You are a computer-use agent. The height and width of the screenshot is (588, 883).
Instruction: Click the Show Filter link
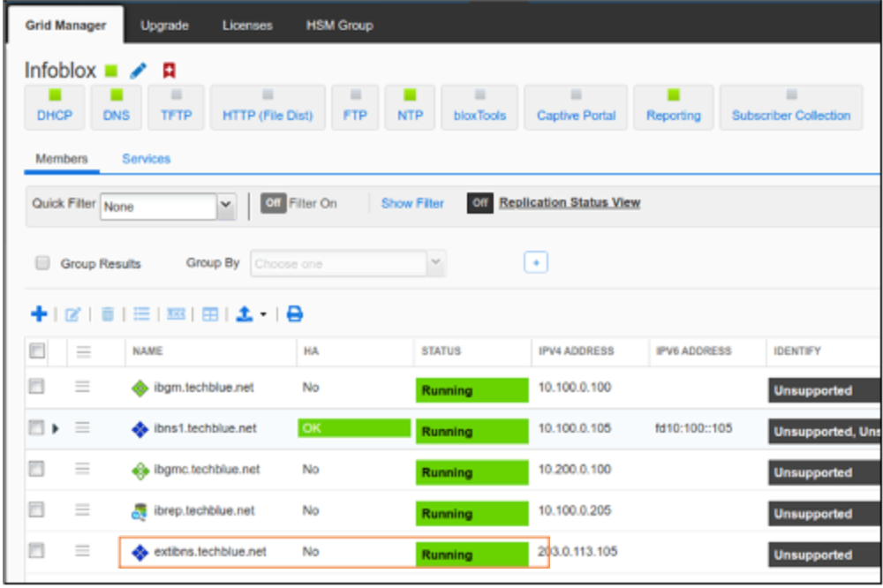[x=412, y=203]
